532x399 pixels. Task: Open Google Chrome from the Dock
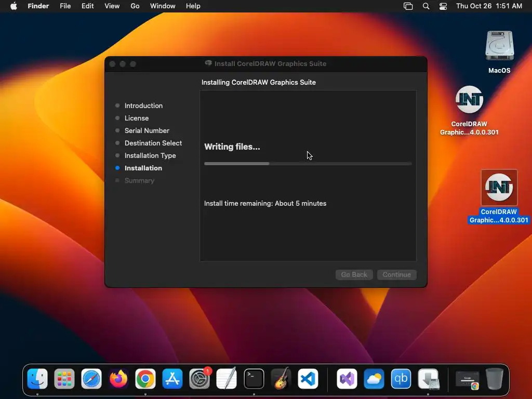(x=145, y=379)
